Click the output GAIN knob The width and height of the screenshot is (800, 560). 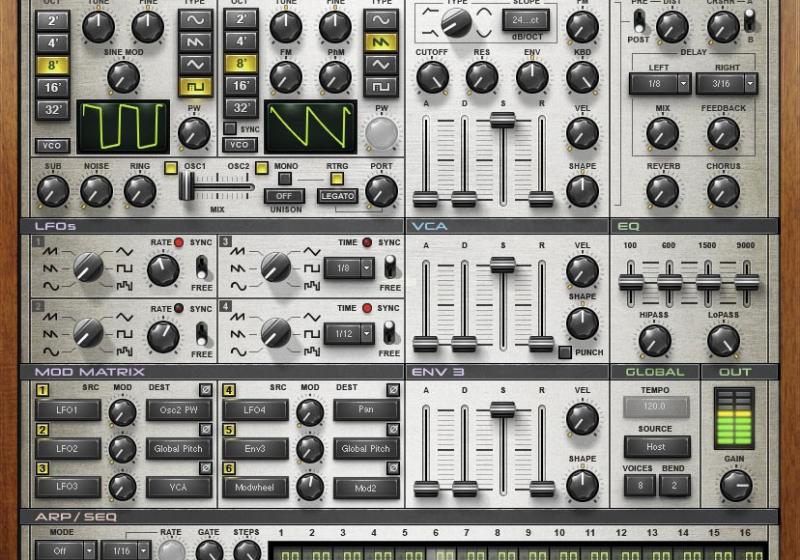coord(736,485)
